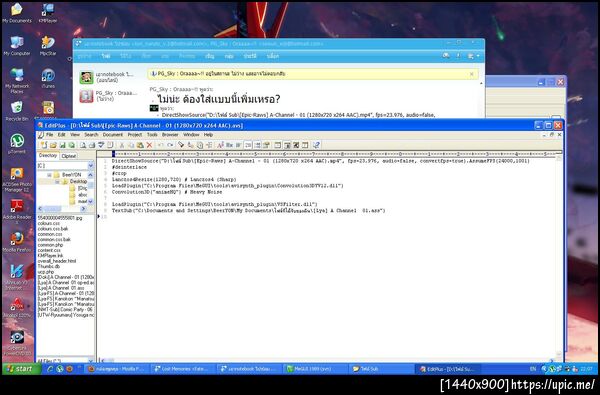This screenshot has height=395, width=600.
Task: Click the Font settings icon in EditPlus toolbar
Action: 220,145
